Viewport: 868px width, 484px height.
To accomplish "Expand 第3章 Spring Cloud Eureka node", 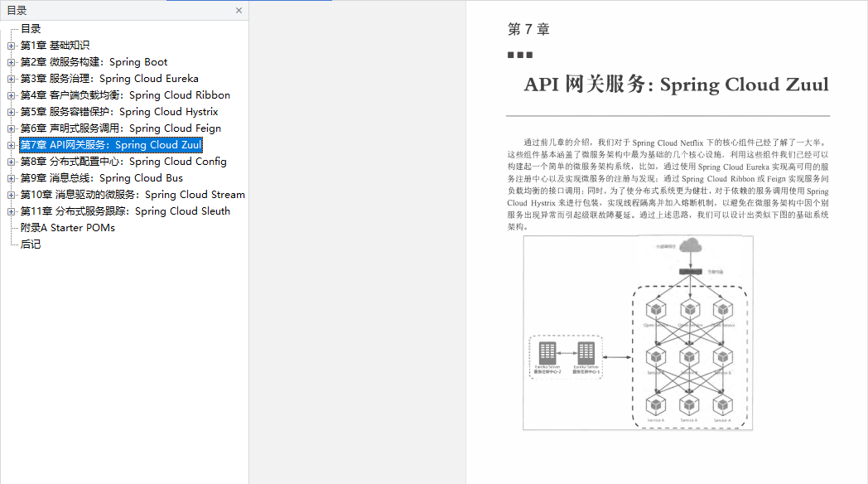I will point(11,80).
